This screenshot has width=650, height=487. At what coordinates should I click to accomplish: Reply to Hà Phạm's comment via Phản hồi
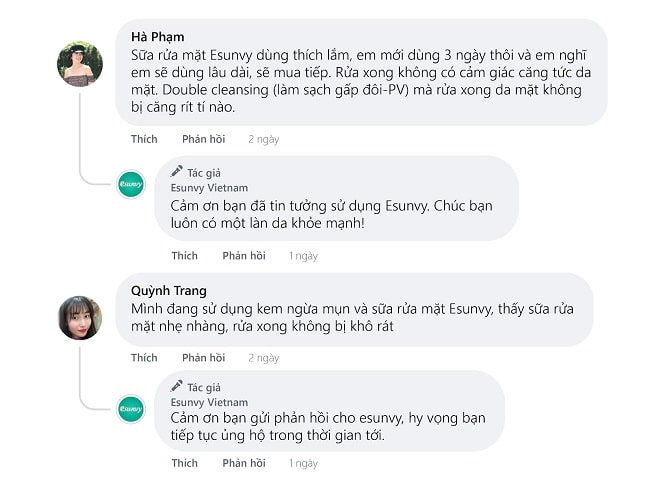(203, 139)
